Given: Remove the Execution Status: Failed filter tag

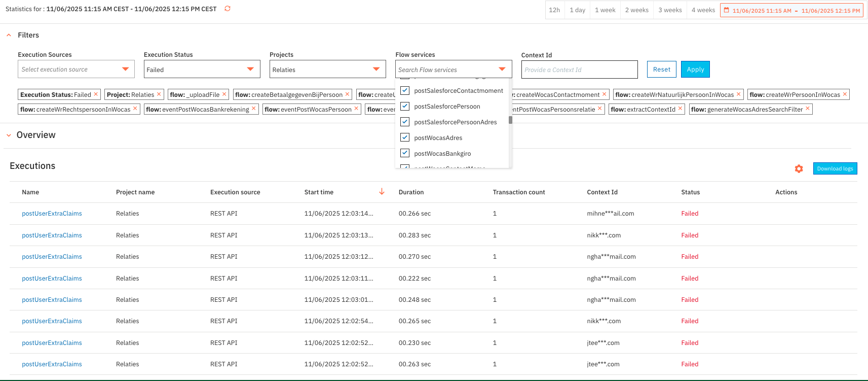Looking at the screenshot, I should pos(96,94).
